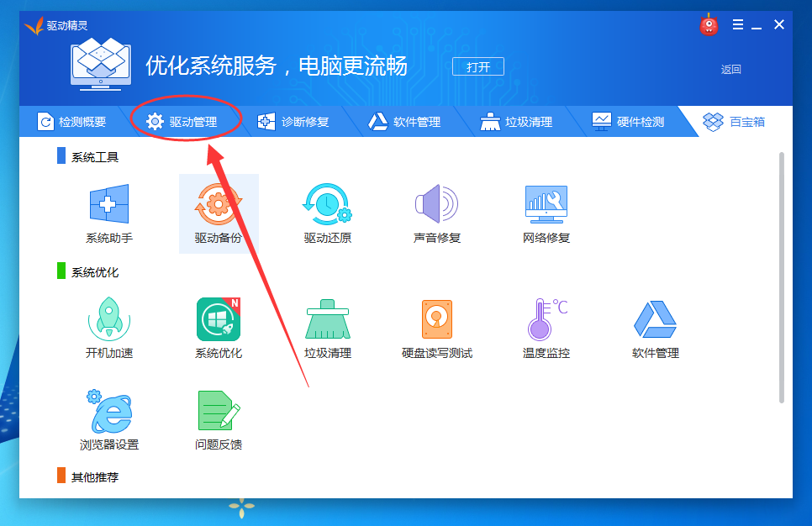Switch to 硬件检测 tab
Screen dimensions: 812x526
(x=628, y=122)
